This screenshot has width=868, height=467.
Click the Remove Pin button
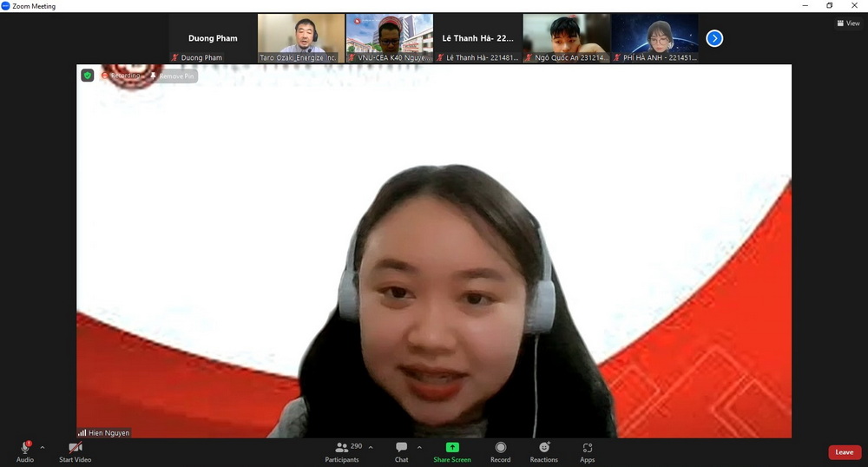point(173,76)
